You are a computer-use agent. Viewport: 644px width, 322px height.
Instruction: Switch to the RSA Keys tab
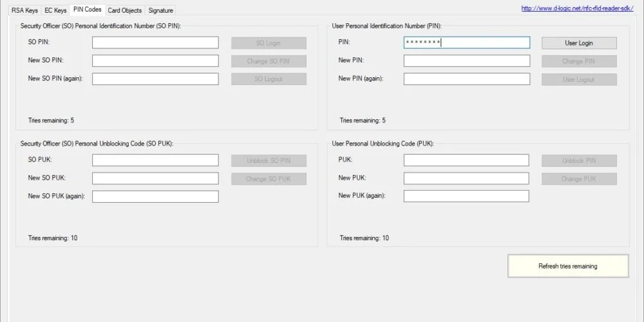point(24,10)
